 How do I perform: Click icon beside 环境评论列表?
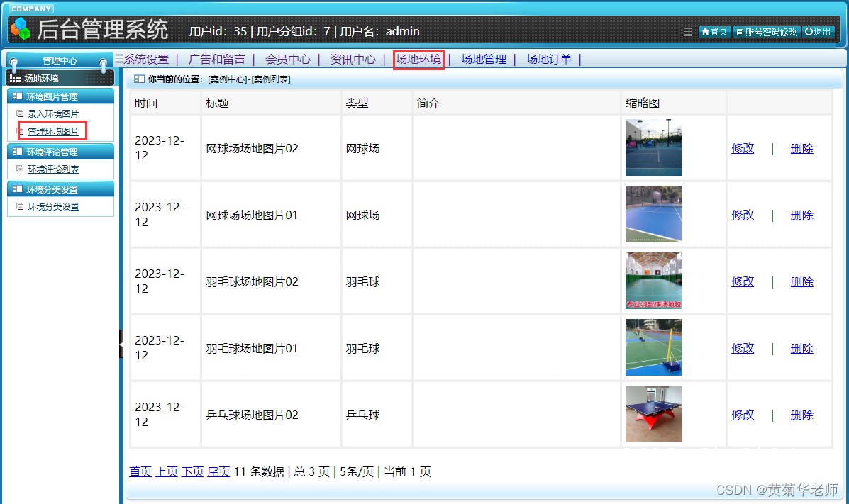click(20, 169)
